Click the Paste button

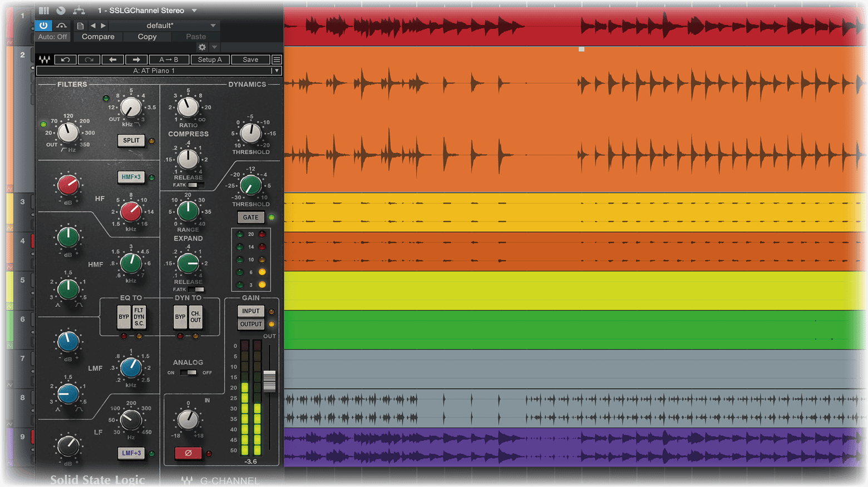coord(196,37)
